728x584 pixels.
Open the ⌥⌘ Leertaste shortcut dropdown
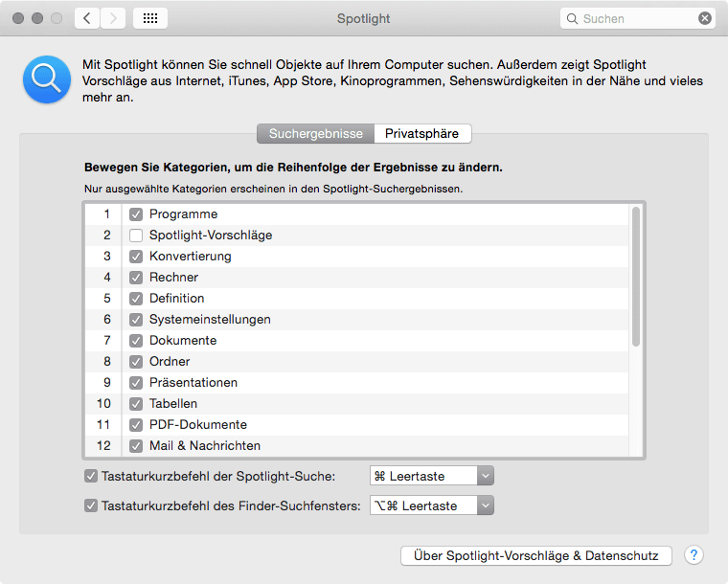point(432,505)
